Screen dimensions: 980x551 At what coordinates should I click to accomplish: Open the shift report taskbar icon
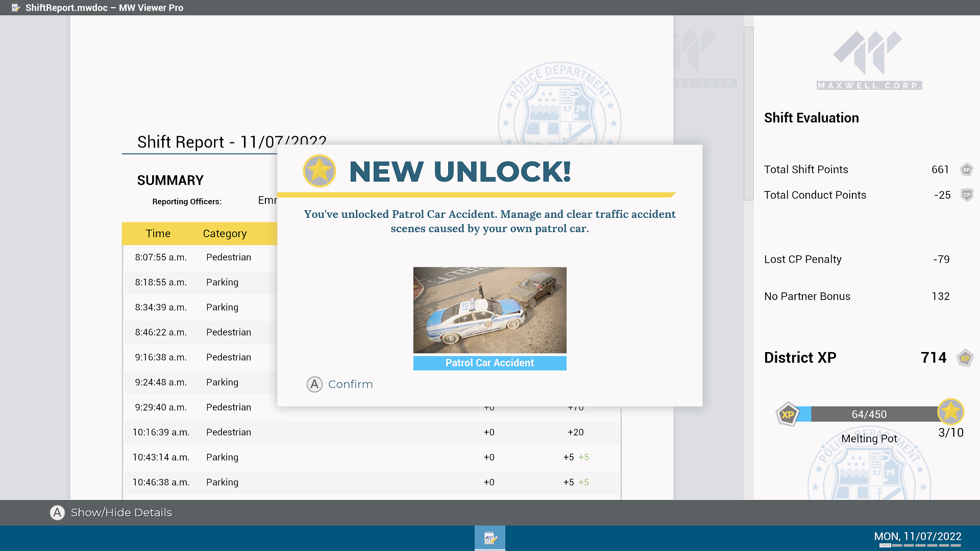489,538
